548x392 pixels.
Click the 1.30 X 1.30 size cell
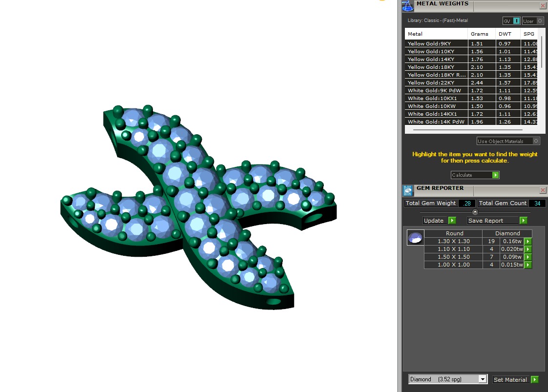click(x=454, y=241)
